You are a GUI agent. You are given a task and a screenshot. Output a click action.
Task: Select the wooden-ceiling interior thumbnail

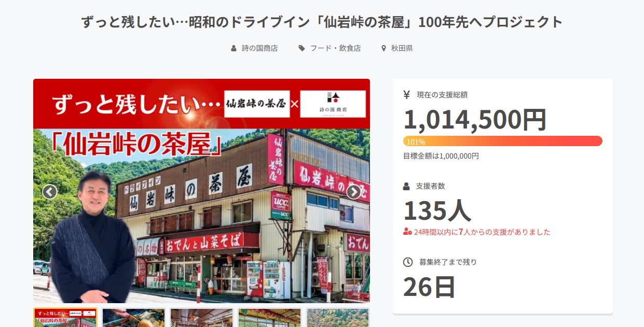[x=201, y=318]
